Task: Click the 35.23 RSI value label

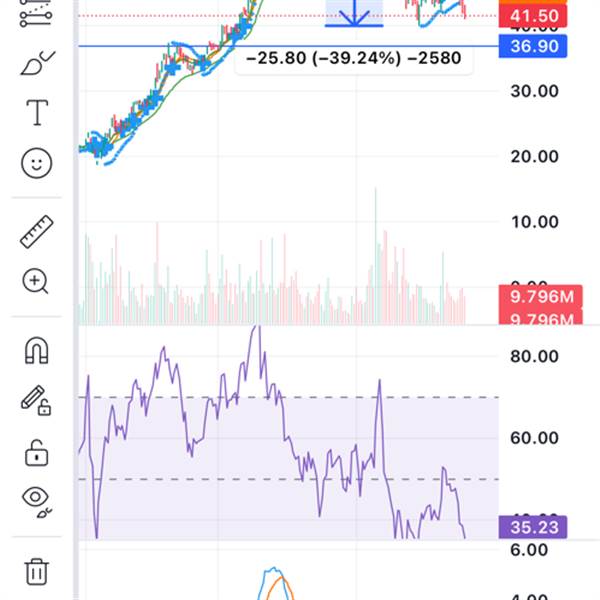Action: pos(533,527)
